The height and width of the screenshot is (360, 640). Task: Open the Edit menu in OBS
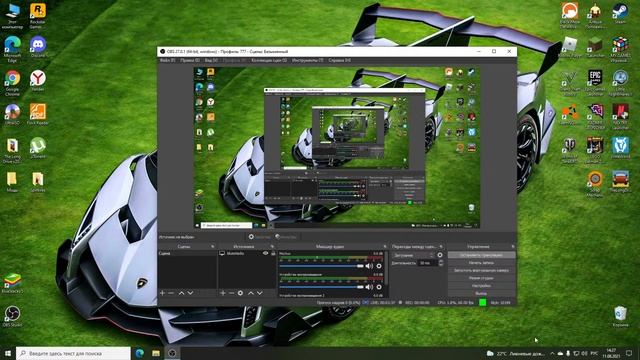[x=190, y=60]
